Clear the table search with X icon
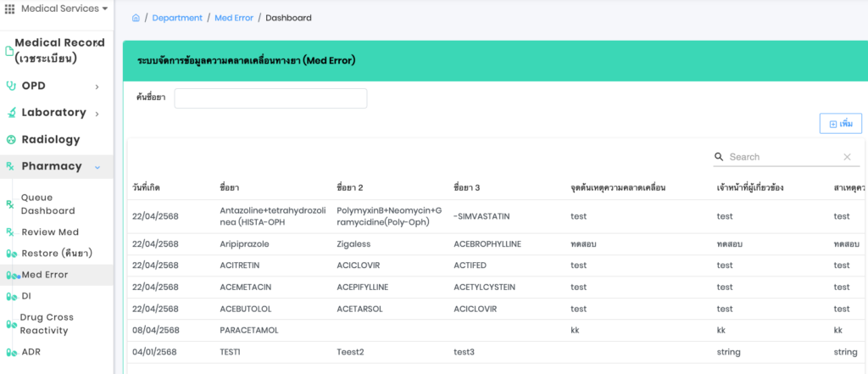The height and width of the screenshot is (374, 868). [x=846, y=157]
